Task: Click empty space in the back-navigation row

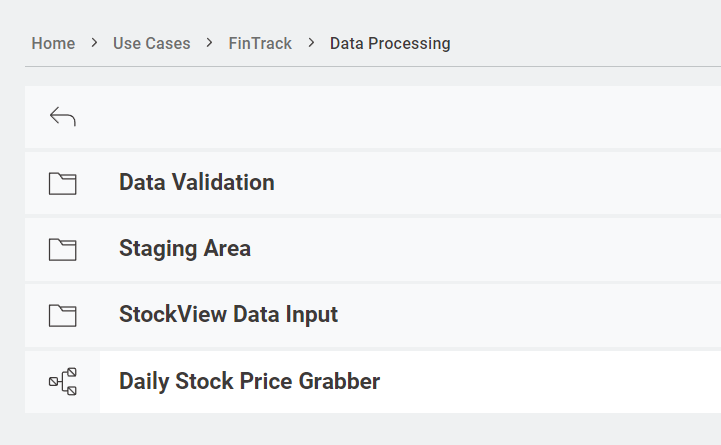Action: 400,118
